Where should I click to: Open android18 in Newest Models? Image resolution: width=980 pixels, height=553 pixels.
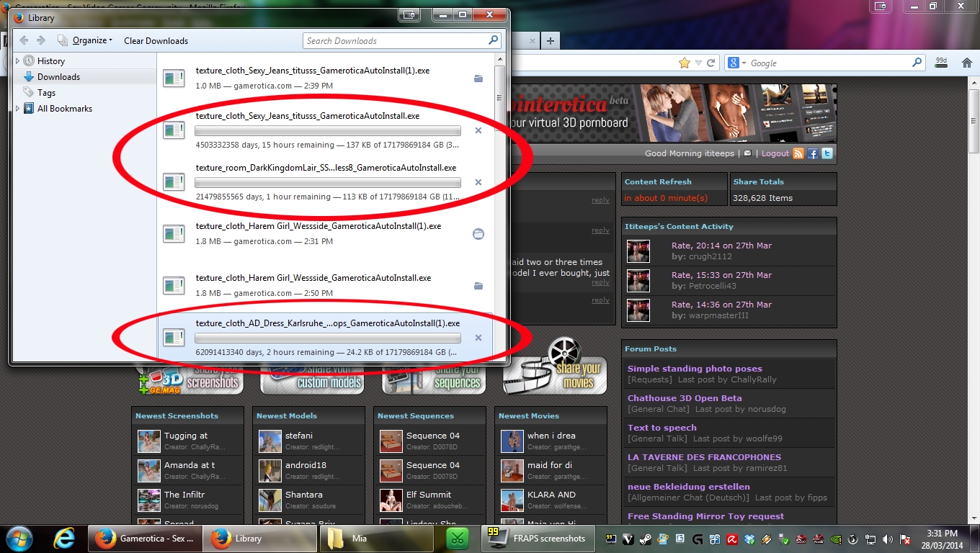(x=306, y=465)
